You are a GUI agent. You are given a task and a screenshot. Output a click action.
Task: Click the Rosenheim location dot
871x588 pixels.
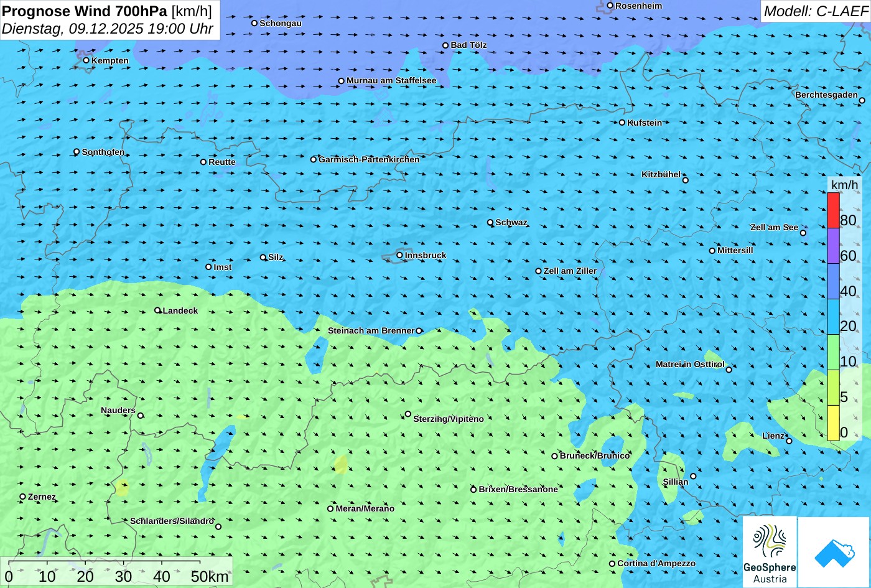point(610,6)
